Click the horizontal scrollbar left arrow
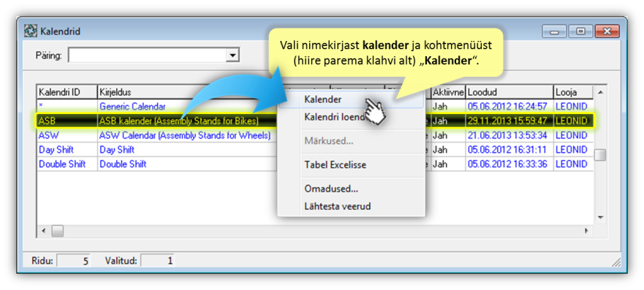Screen dimensions: 644x290 coord(44,231)
